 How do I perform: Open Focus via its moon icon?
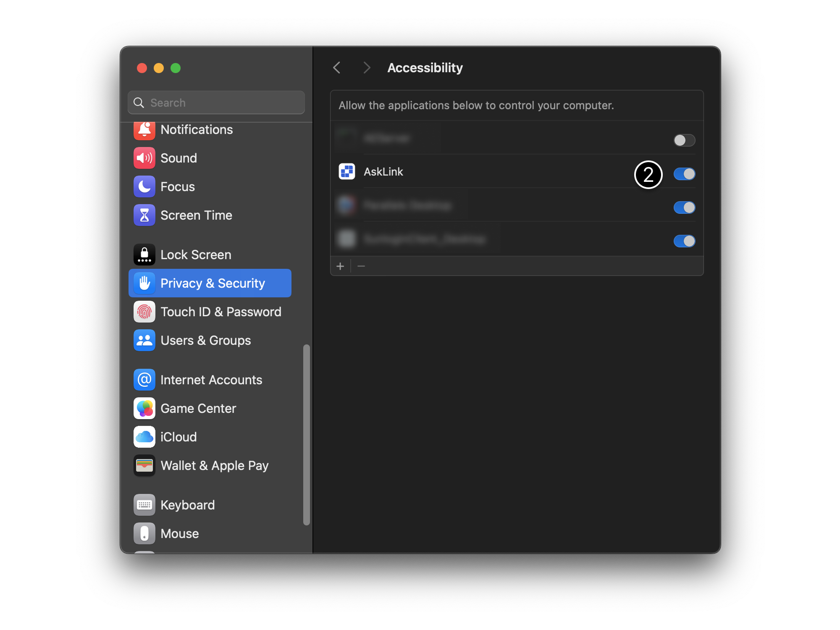point(144,186)
